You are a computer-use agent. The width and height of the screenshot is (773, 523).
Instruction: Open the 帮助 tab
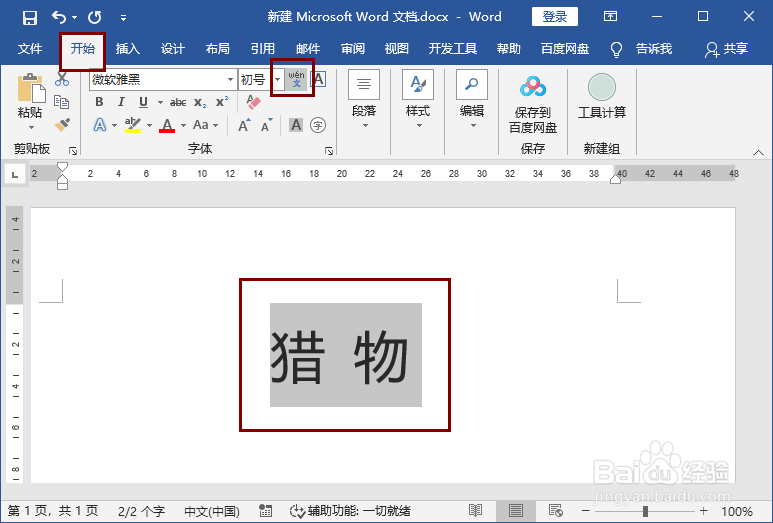[x=508, y=49]
